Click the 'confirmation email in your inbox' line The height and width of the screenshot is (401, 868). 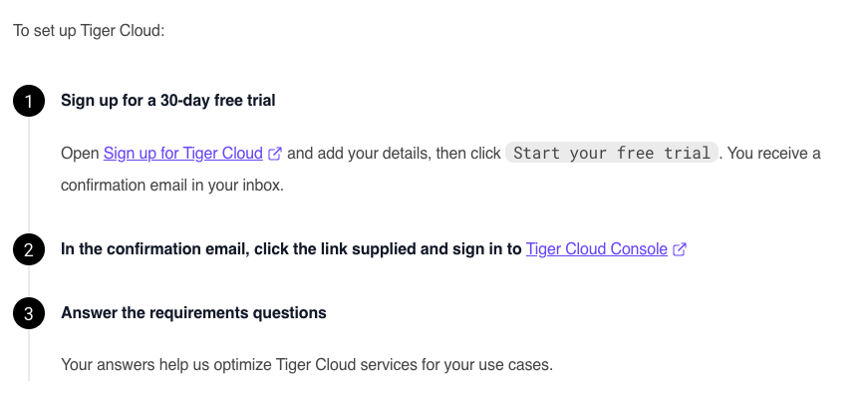172,186
